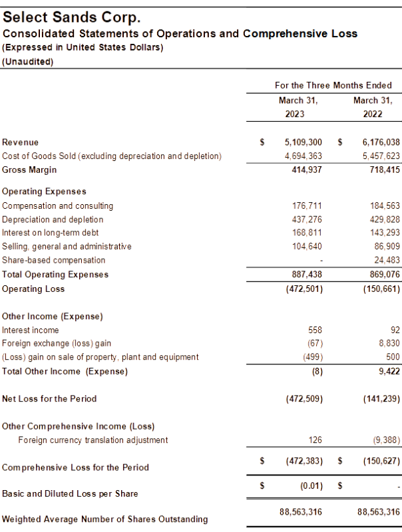Click the 'Select Sands Corp.' title
The image size is (402, 532).
72,17
